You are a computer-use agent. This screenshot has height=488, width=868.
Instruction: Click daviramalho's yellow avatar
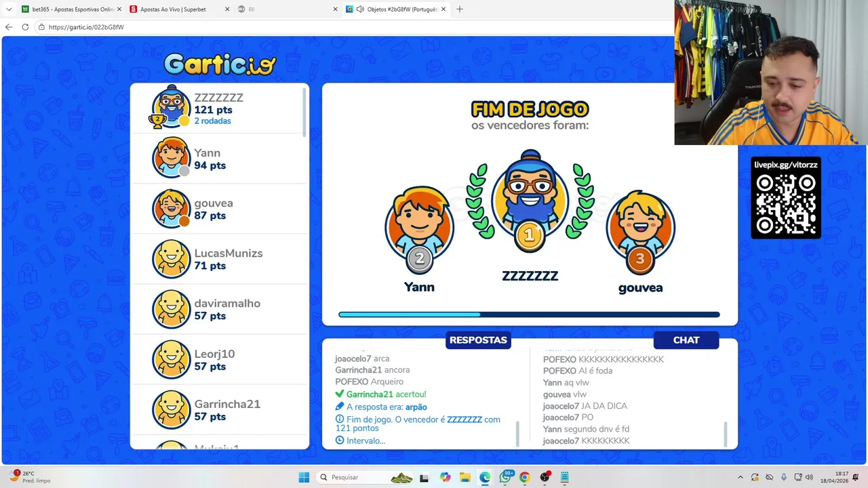click(171, 308)
